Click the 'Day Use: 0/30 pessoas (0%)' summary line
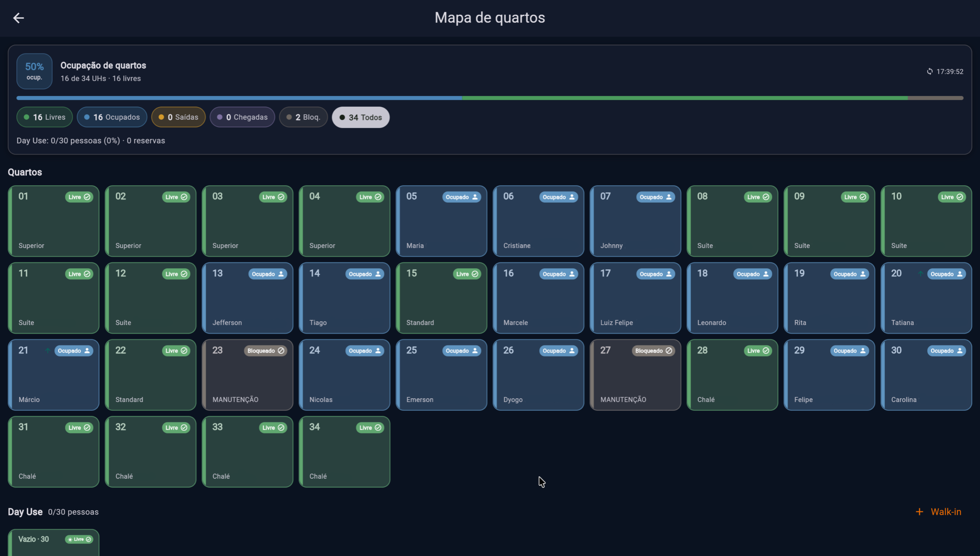 click(x=91, y=141)
